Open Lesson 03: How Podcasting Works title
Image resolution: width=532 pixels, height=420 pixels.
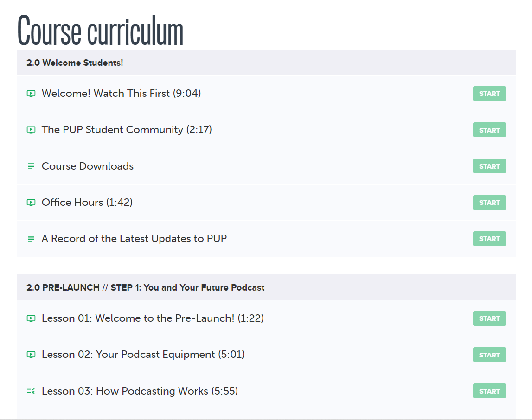pos(140,391)
